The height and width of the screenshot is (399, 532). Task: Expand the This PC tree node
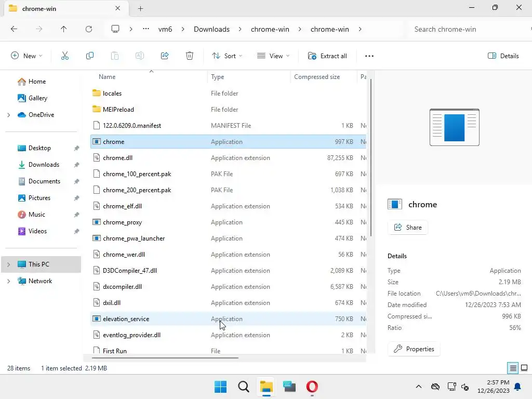[8, 264]
